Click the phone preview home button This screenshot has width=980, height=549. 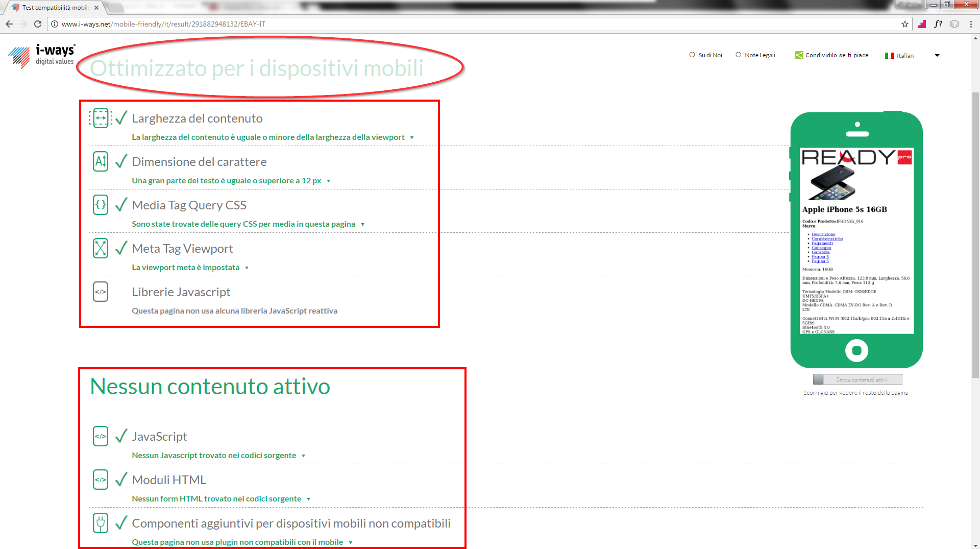pos(856,351)
